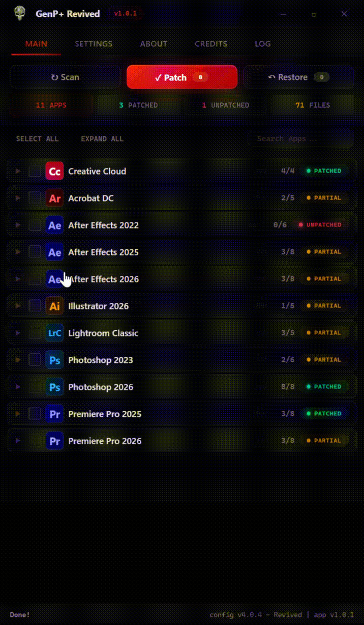Tick the Creative Cloud checkbox

tap(35, 171)
